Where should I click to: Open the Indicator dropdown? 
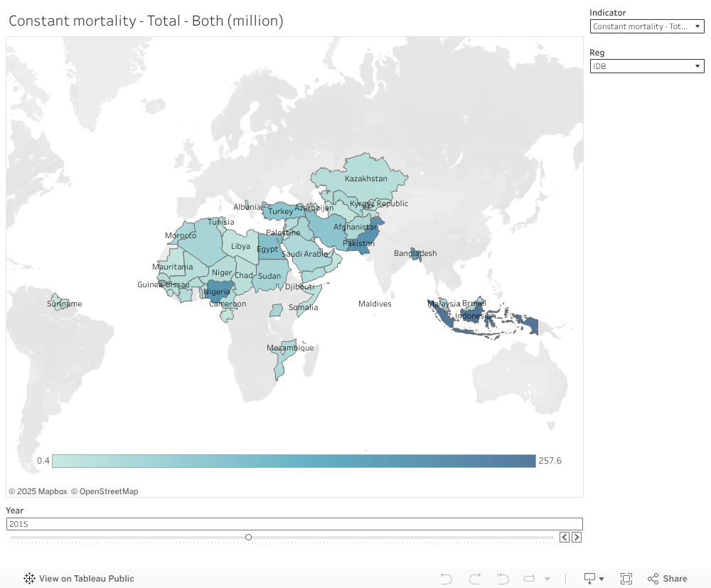[x=646, y=26]
